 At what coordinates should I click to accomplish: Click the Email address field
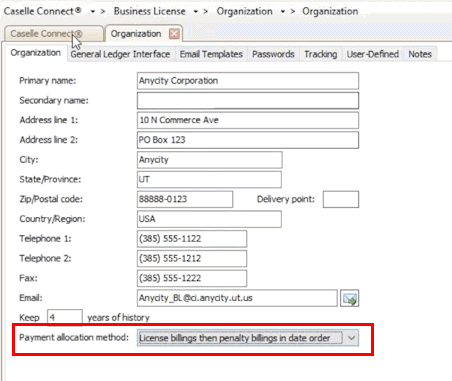(x=237, y=298)
